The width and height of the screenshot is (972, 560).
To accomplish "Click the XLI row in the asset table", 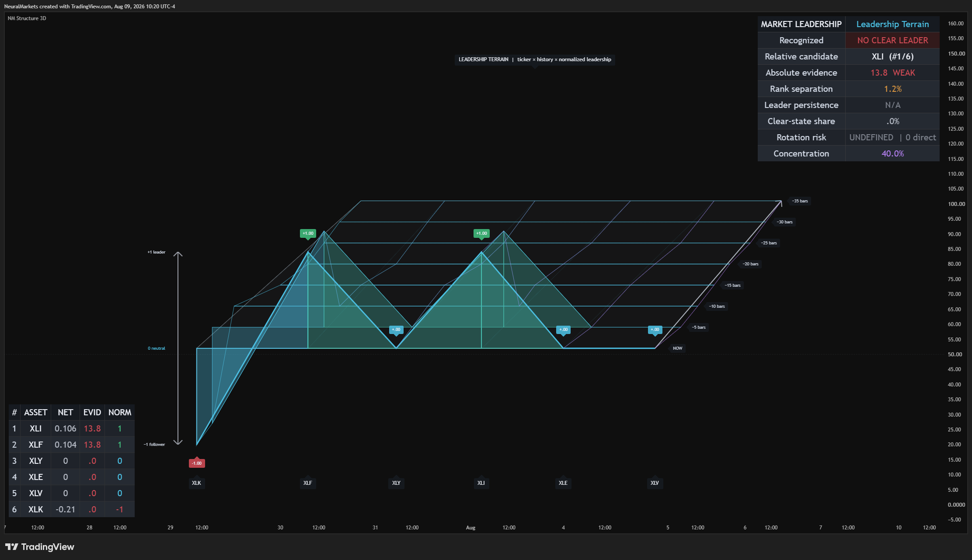I will tap(72, 428).
